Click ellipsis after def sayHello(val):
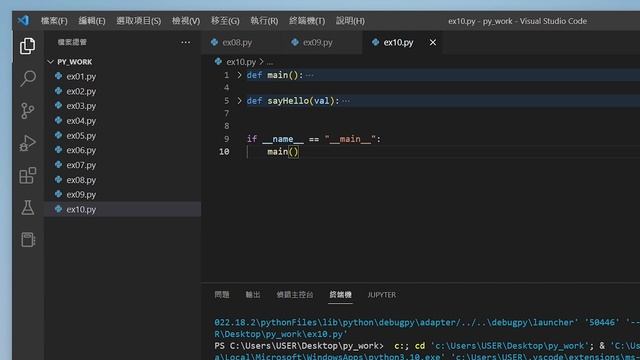This screenshot has width=640, height=360. point(346,101)
